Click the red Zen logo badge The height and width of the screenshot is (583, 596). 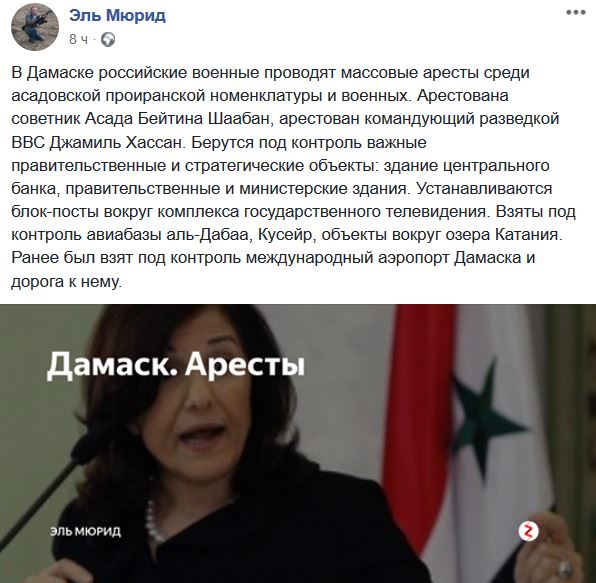coord(529,531)
